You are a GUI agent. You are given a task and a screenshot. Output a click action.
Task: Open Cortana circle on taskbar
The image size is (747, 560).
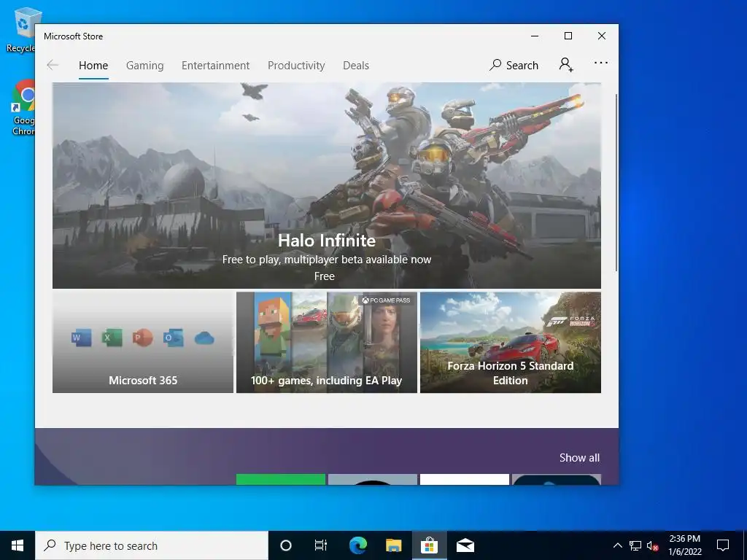click(286, 545)
